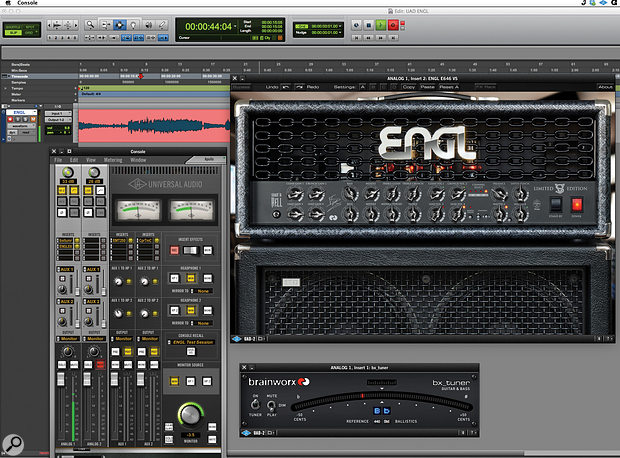Click the Console app menu in menu bar
620x458 pixels.
pyautogui.click(x=27, y=3)
